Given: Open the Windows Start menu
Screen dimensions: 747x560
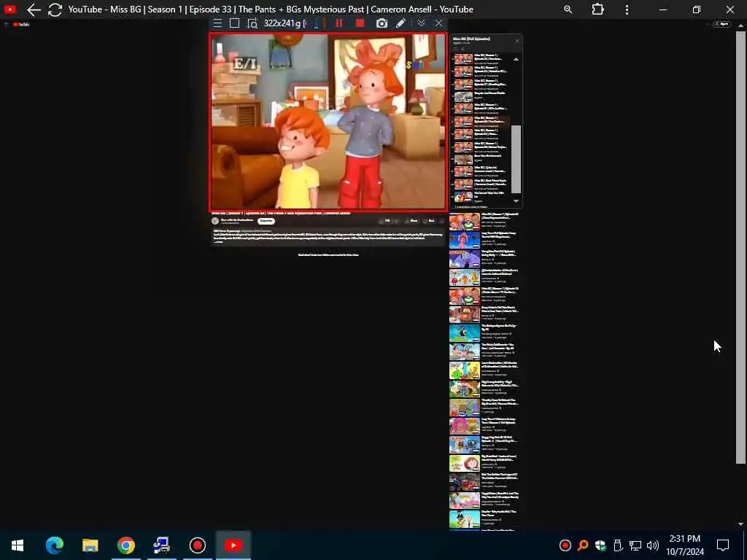Looking at the screenshot, I should pyautogui.click(x=18, y=545).
